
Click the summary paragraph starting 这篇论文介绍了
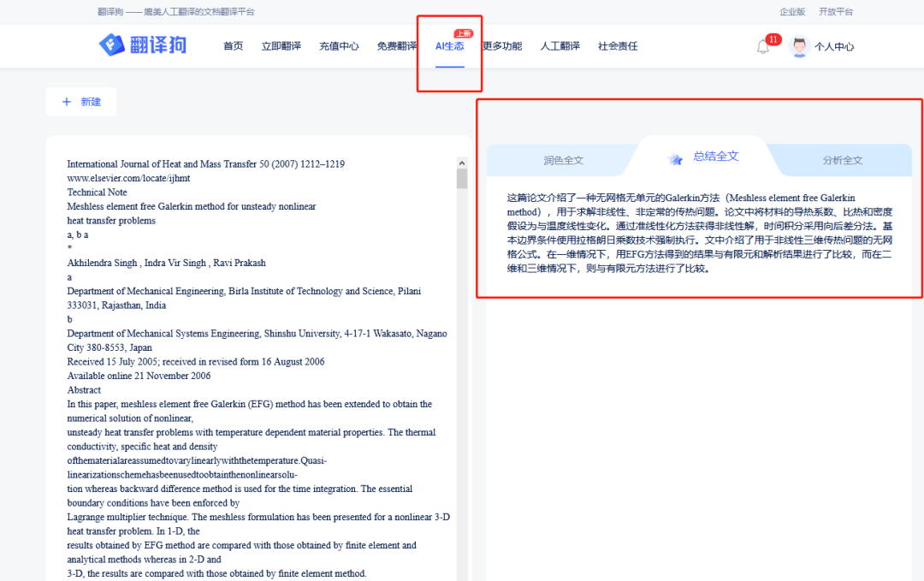(700, 234)
